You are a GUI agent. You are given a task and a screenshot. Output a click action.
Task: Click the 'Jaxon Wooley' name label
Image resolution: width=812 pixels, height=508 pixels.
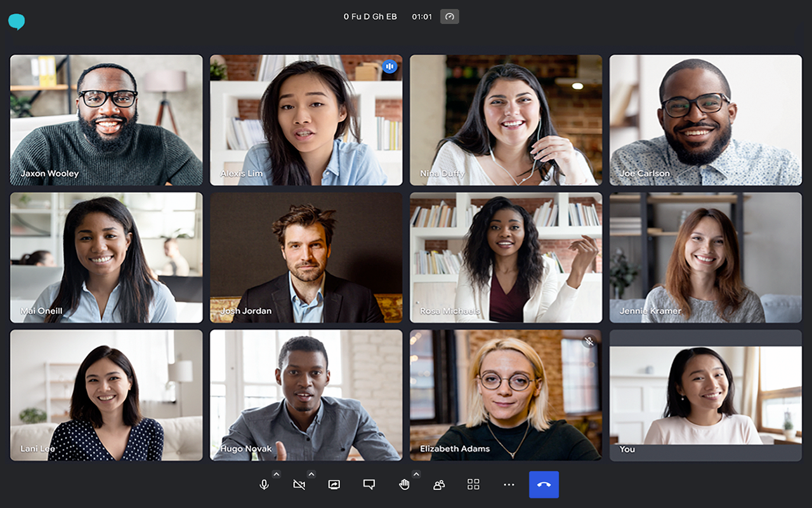tap(49, 173)
